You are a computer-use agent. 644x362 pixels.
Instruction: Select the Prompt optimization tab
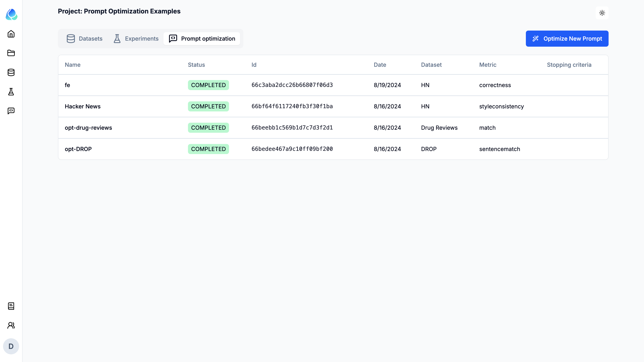pos(202,38)
